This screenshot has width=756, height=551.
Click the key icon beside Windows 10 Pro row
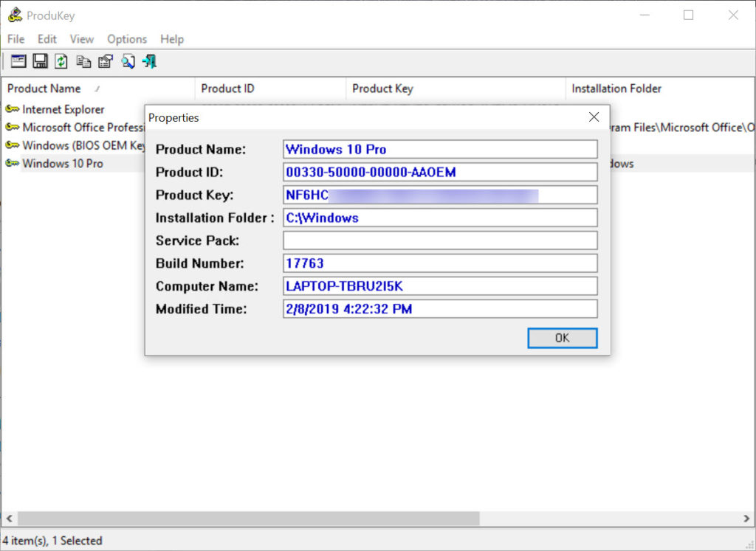[x=12, y=163]
